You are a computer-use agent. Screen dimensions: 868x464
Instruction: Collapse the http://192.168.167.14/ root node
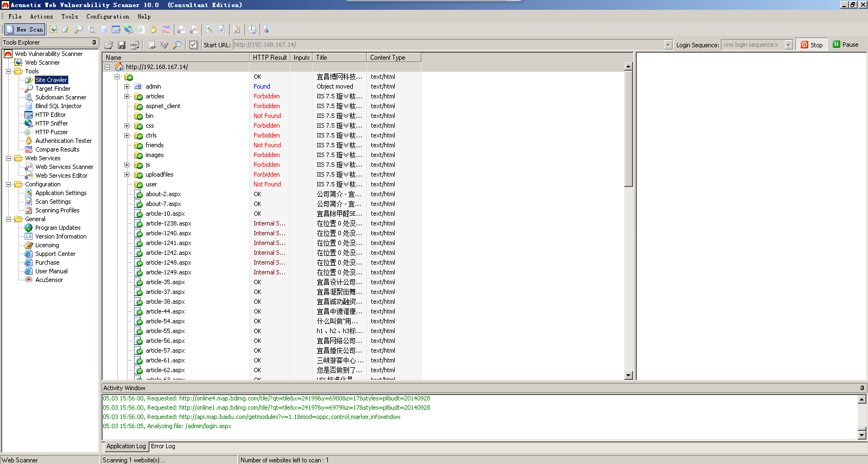[107, 67]
